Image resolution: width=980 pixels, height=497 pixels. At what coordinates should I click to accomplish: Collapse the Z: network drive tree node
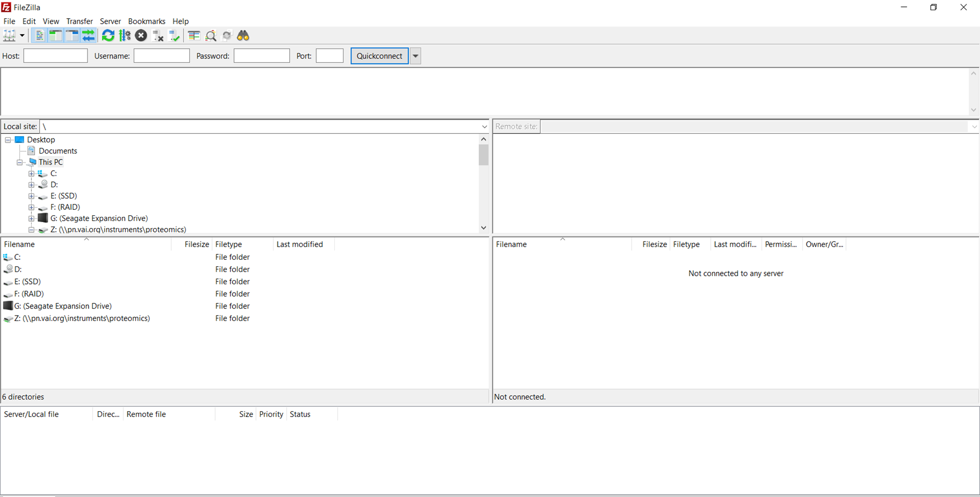[x=32, y=230]
